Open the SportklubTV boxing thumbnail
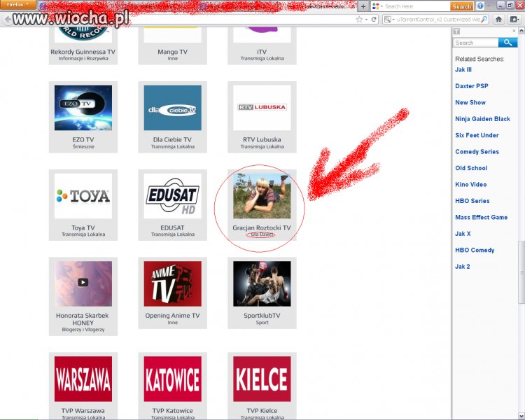 (262, 283)
